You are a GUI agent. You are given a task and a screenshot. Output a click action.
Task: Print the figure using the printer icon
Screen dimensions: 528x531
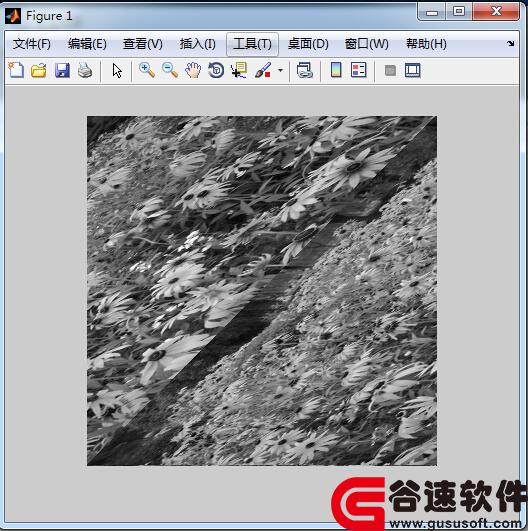[85, 70]
